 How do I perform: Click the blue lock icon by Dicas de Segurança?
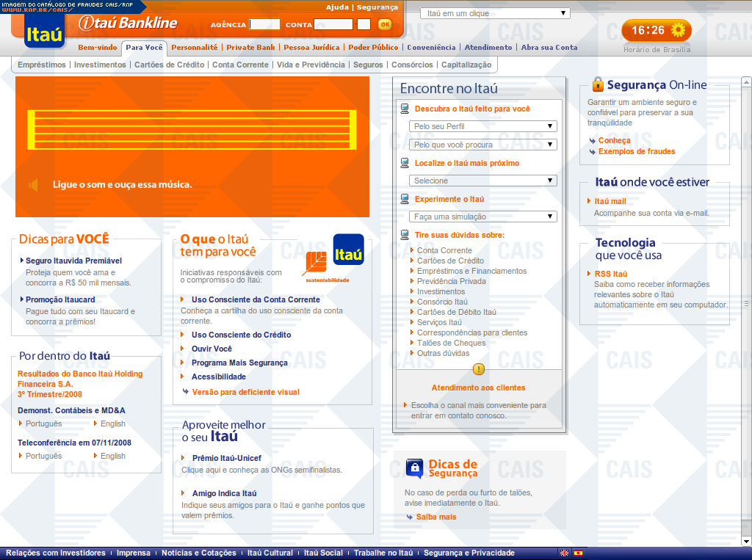[x=415, y=467]
